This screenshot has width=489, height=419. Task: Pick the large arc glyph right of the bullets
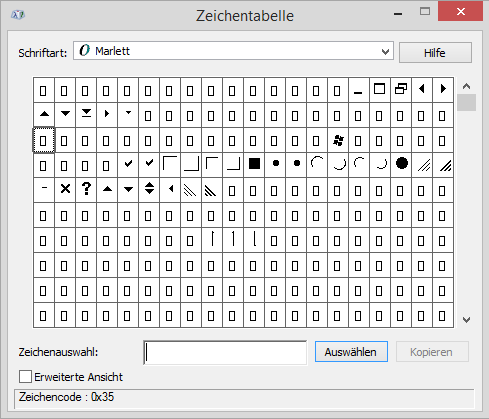[316, 166]
